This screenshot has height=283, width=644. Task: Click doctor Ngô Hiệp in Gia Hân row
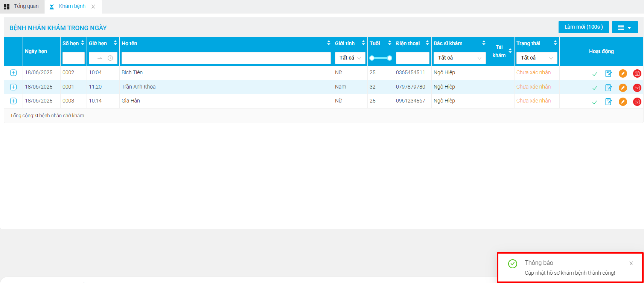point(444,101)
